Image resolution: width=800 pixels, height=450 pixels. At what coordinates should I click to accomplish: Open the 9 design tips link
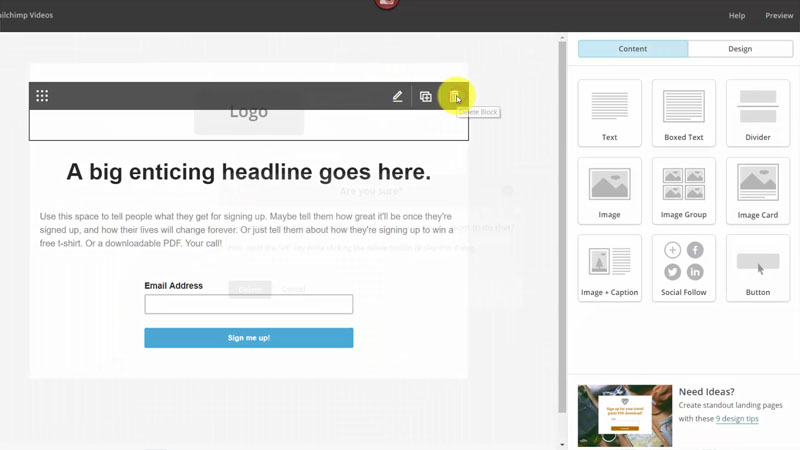[x=737, y=418]
